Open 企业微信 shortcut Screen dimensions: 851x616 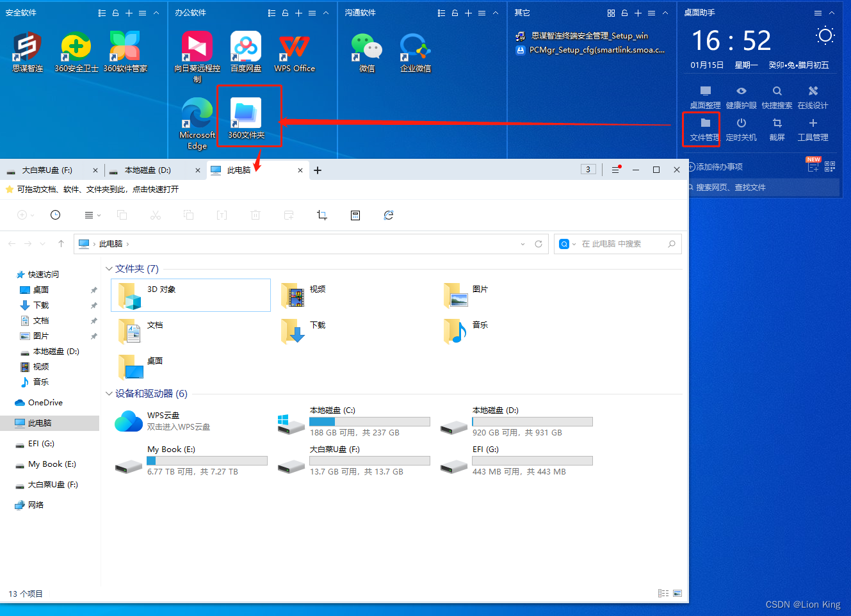(416, 51)
